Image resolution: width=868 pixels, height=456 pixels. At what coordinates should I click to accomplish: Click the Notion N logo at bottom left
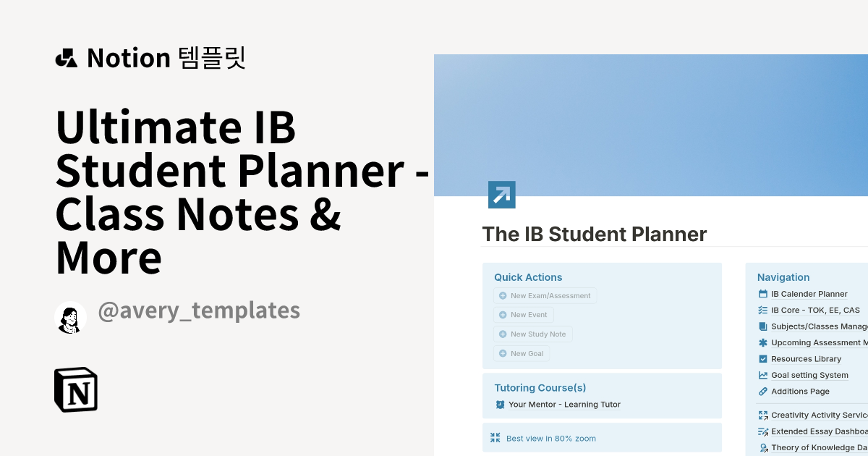click(76, 389)
